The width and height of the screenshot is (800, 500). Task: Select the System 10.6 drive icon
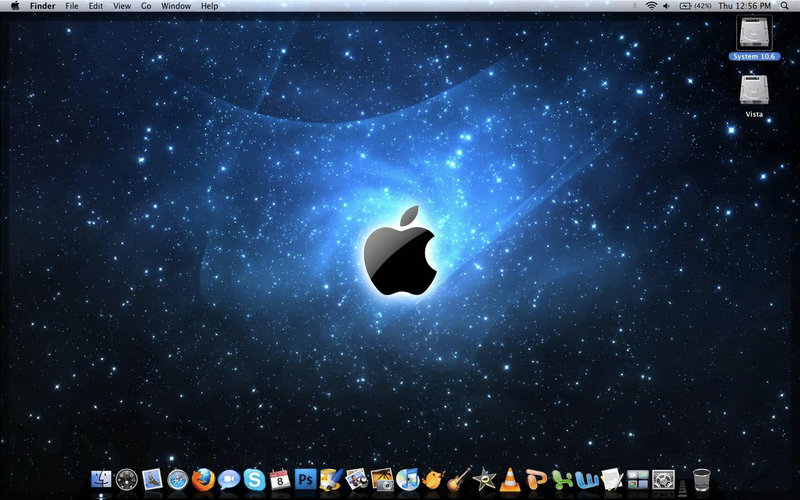[x=754, y=33]
